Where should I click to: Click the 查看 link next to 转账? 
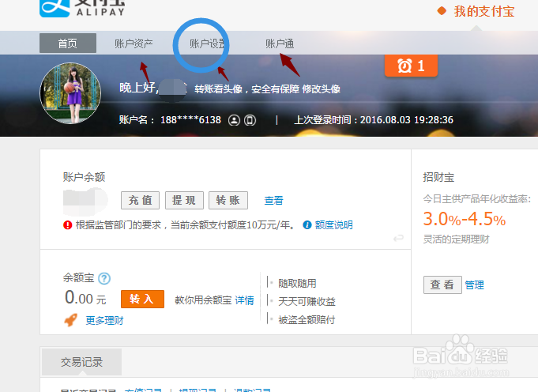click(274, 201)
